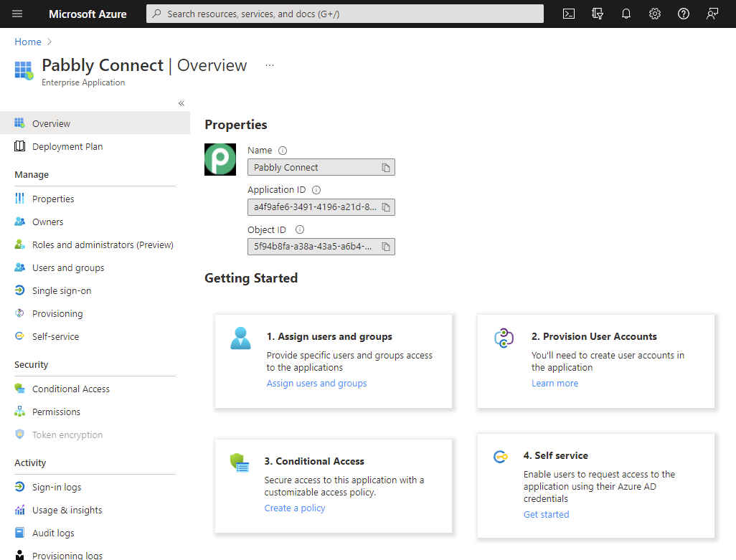Open the Feedback icon in top bar
Screen dimensions: 736x560
tap(712, 14)
